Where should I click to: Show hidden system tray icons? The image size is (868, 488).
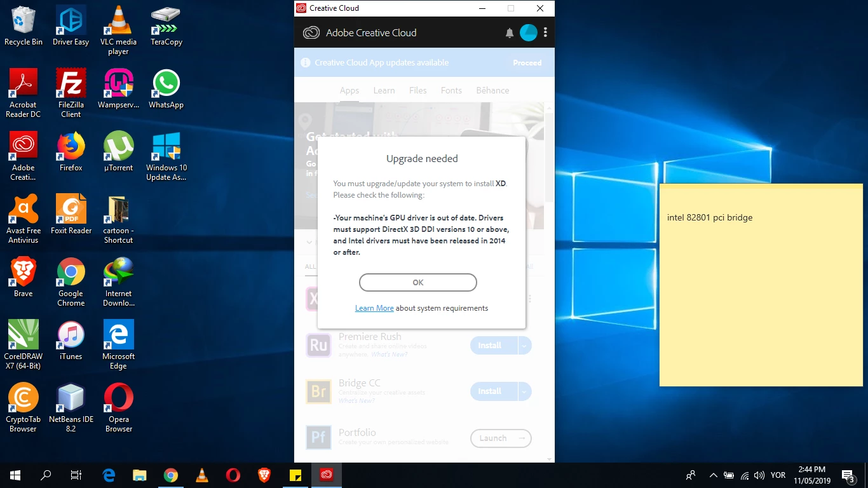(713, 475)
